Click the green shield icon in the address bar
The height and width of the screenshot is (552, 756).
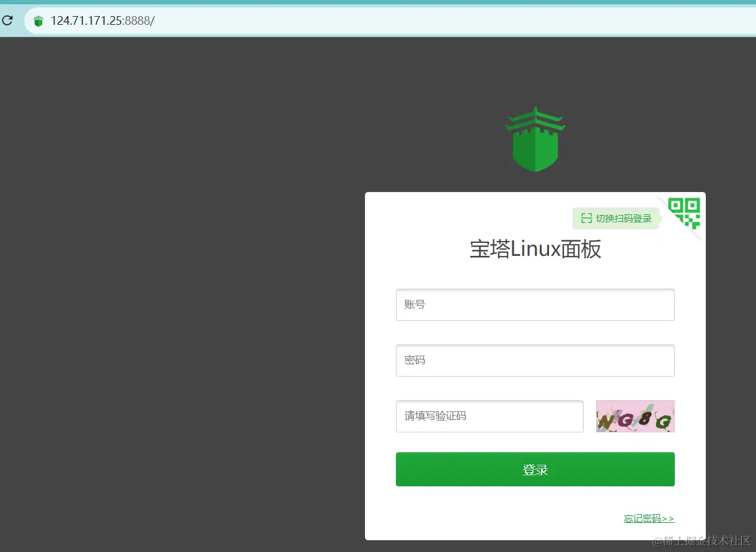38,20
